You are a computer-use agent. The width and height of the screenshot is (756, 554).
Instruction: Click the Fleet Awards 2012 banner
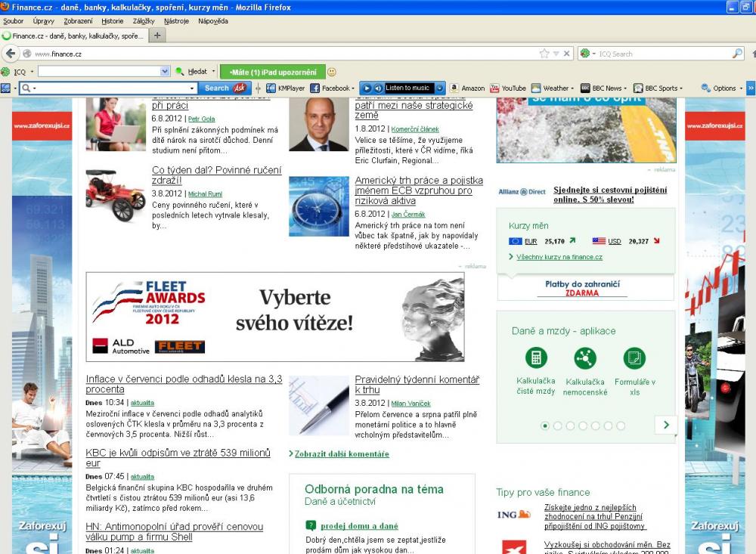[x=275, y=317]
